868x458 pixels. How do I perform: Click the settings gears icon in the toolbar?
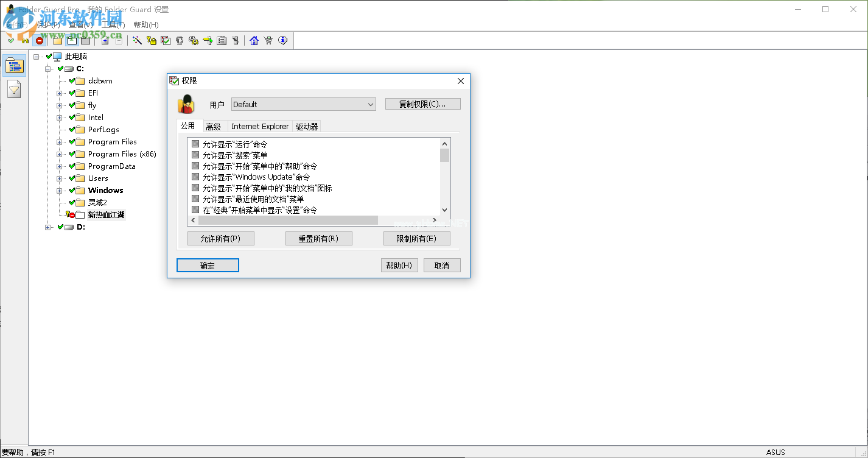coord(194,41)
